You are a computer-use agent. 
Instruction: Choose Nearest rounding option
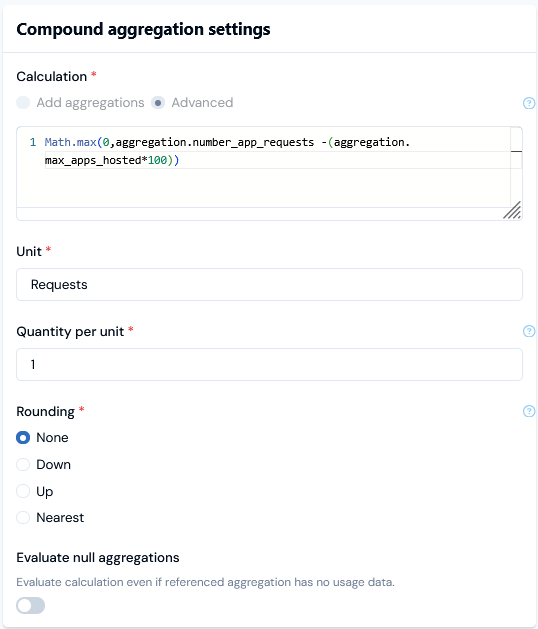23,517
